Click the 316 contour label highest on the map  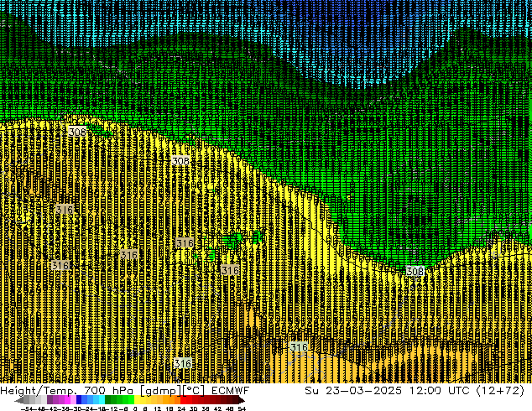pos(65,209)
